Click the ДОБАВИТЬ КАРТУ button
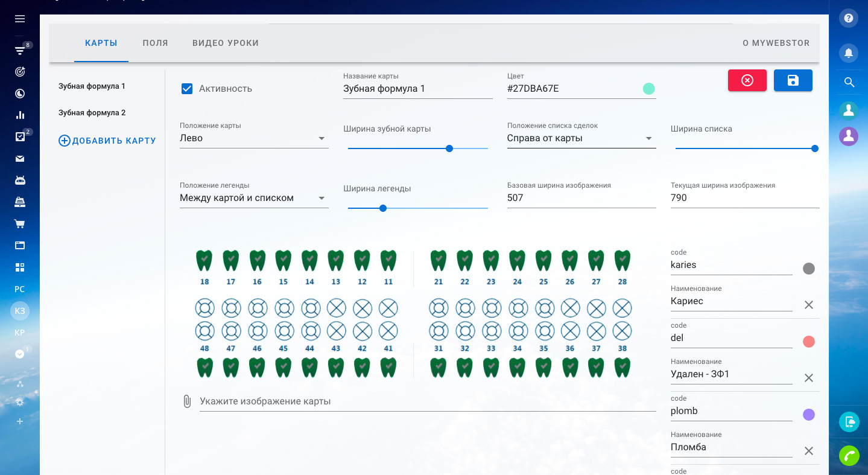This screenshot has height=475, width=868. pos(107,141)
